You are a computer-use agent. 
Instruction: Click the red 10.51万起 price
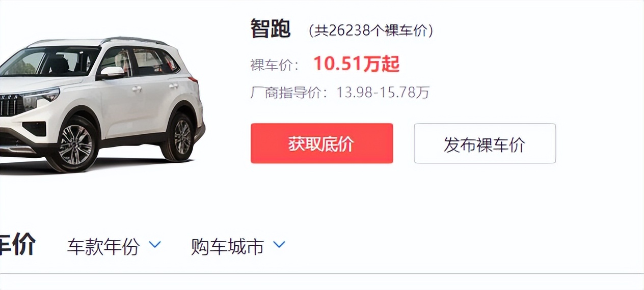(356, 64)
